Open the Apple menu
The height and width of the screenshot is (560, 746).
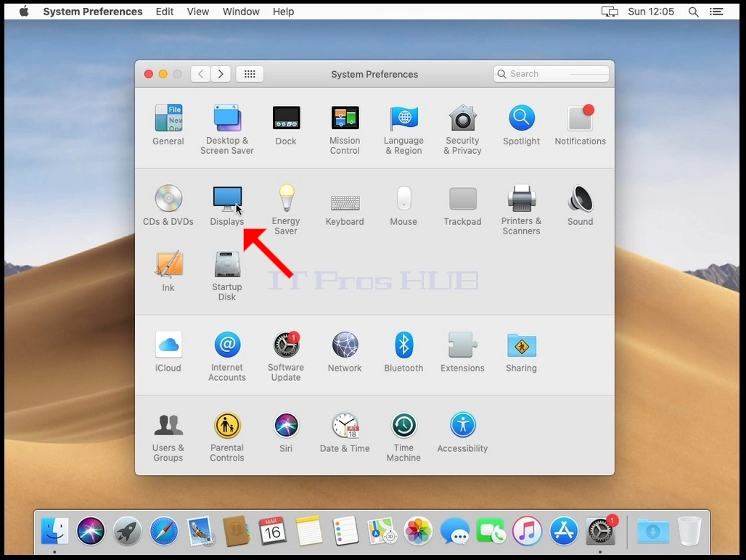pyautogui.click(x=24, y=12)
